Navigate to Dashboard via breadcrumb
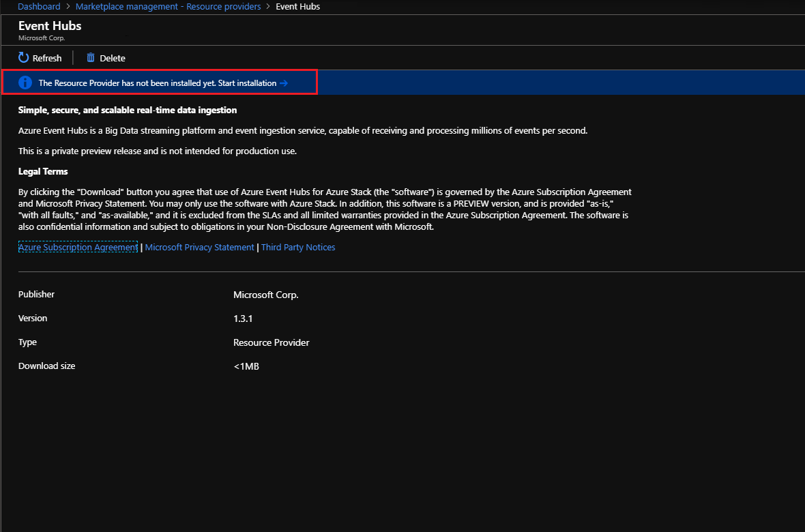805x532 pixels. (38, 6)
